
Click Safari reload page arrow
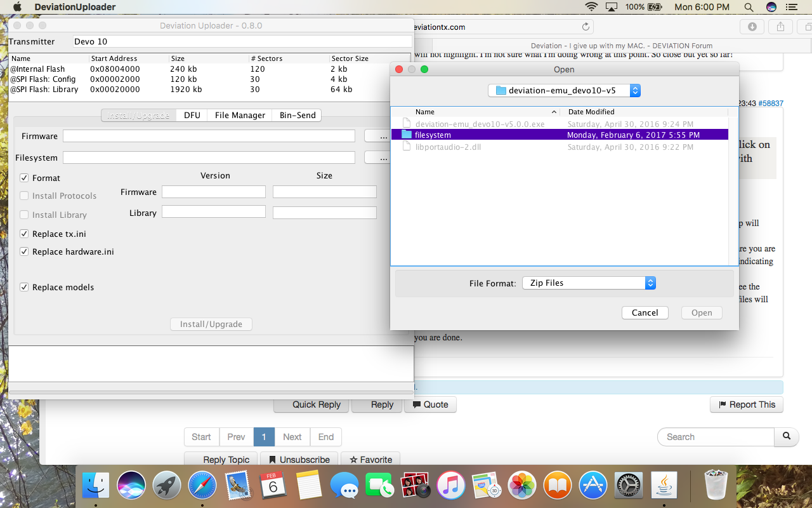click(586, 27)
